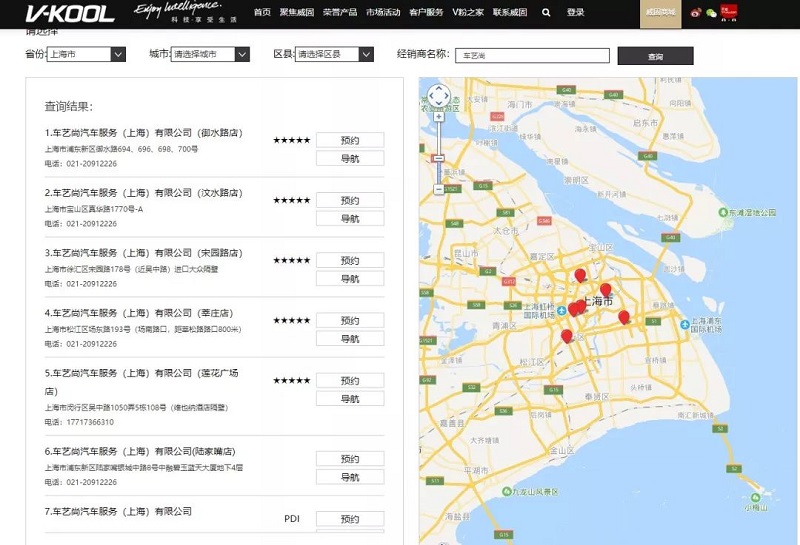Click the PDI label in result 7
The width and height of the screenshot is (800, 545).
coord(292,518)
